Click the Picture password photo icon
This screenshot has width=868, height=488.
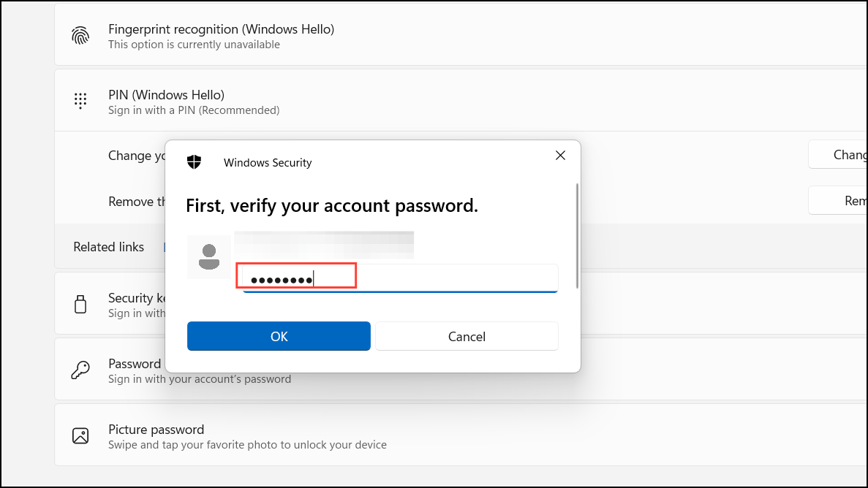80,435
